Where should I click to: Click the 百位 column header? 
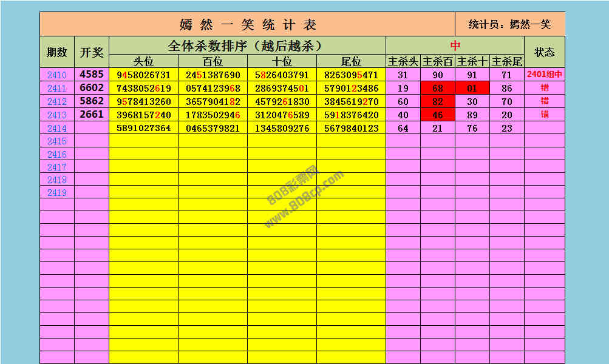213,61
